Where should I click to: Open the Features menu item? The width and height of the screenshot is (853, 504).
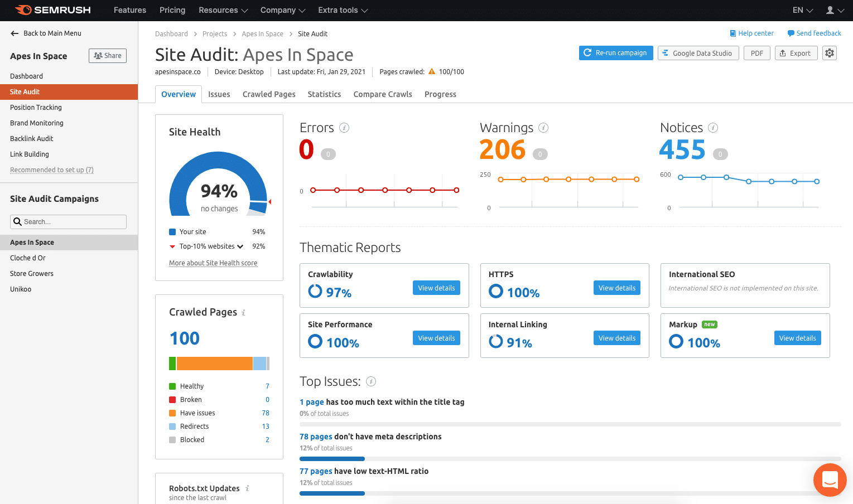(130, 10)
